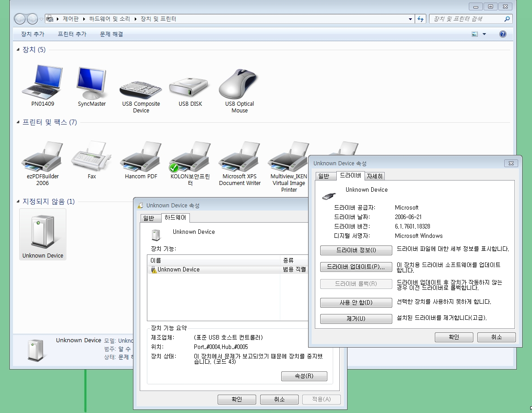
Task: Open the address bar history dropdown
Action: point(410,19)
